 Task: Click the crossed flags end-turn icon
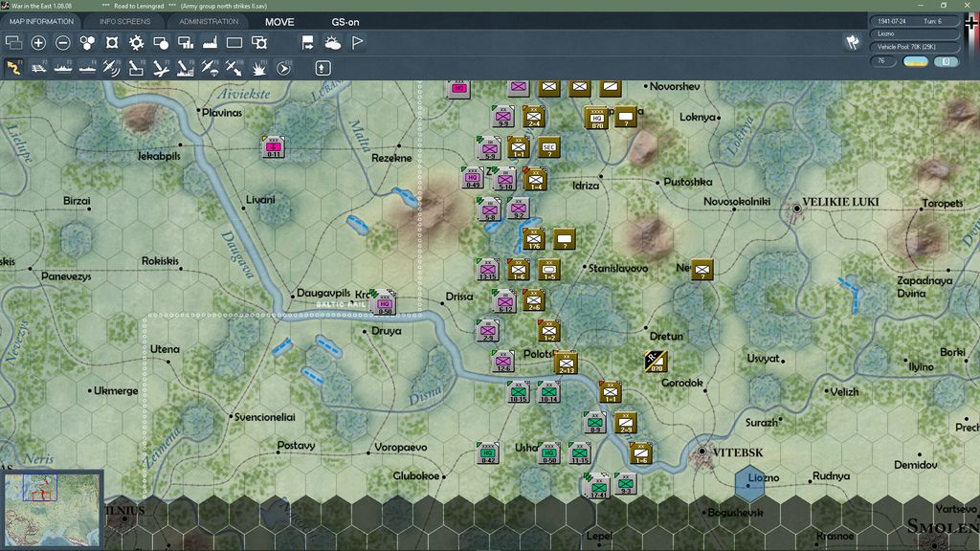pyautogui.click(x=853, y=42)
